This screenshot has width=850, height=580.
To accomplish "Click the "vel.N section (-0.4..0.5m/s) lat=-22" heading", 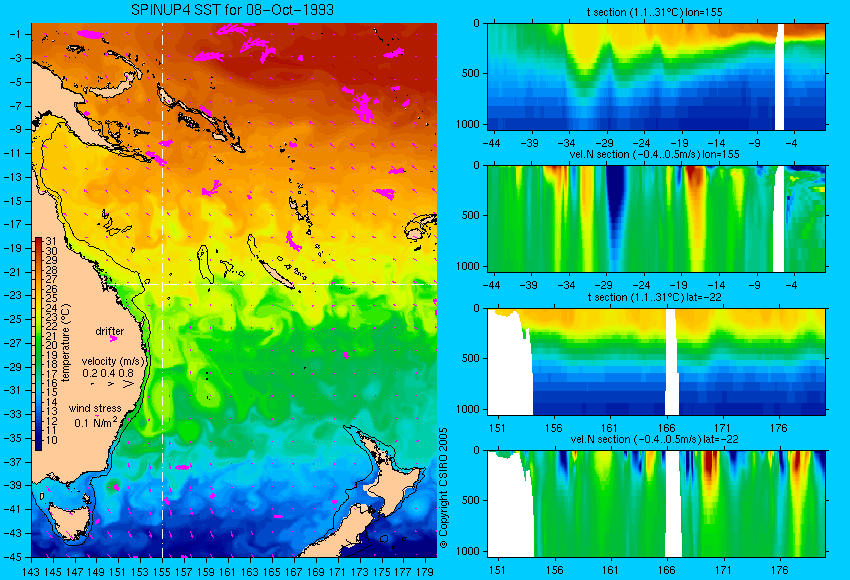I will [x=654, y=439].
